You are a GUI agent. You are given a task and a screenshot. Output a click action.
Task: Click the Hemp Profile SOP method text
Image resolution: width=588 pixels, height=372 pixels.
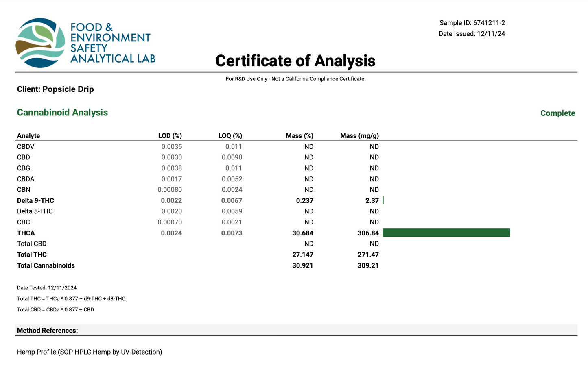[x=90, y=352]
